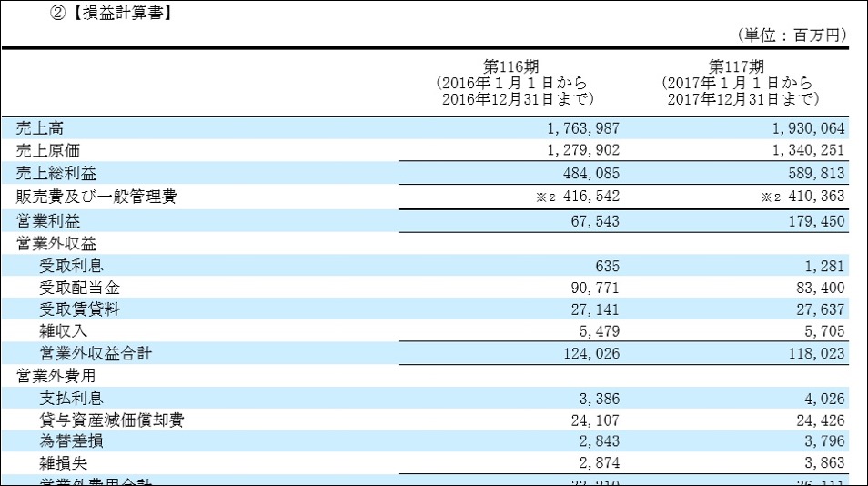Click the value 1,340,251

[809, 150]
